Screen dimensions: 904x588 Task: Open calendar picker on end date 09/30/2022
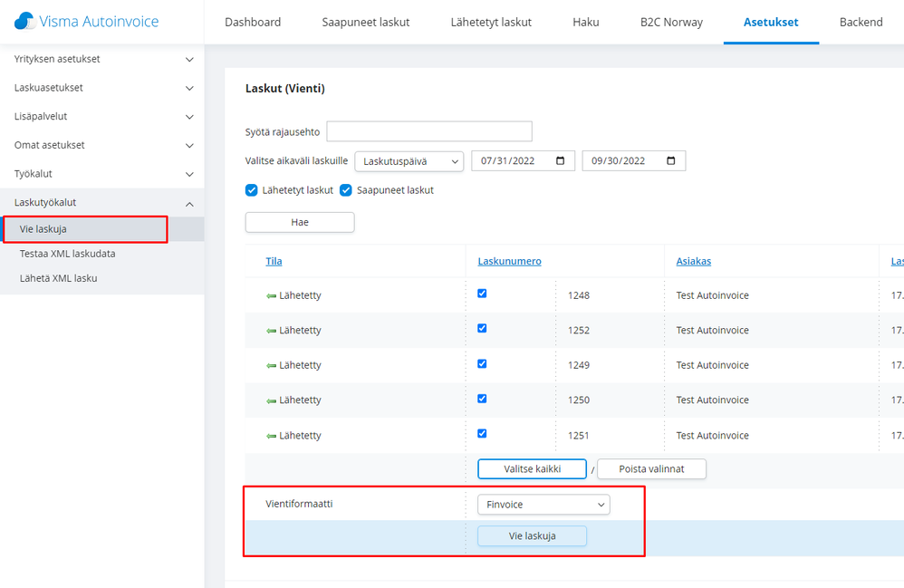pos(671,161)
